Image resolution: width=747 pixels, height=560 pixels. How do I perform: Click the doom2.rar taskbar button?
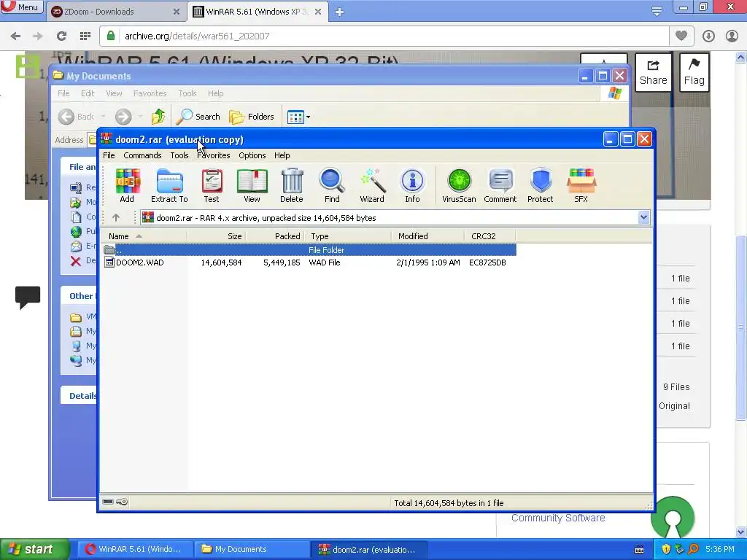click(x=369, y=549)
